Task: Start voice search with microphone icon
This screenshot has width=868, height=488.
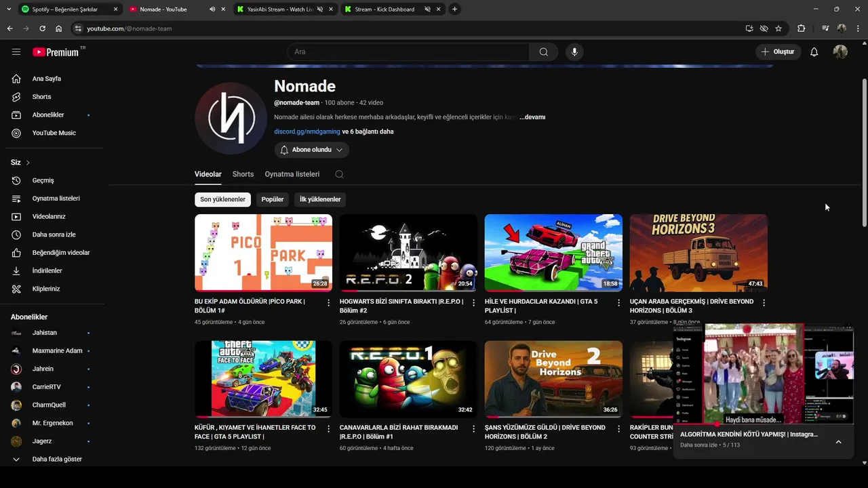Action: (x=574, y=52)
